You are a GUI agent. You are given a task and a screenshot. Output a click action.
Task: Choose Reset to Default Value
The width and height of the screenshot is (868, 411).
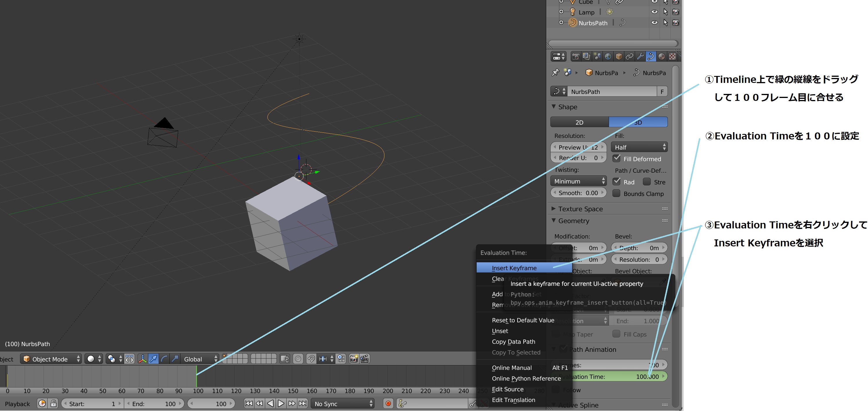coord(524,320)
